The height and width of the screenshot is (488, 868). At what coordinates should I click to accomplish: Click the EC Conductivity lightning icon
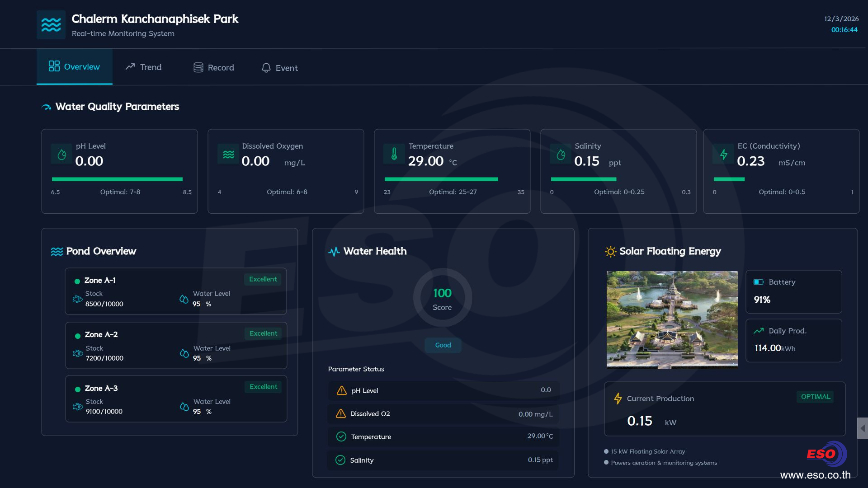[x=724, y=155]
